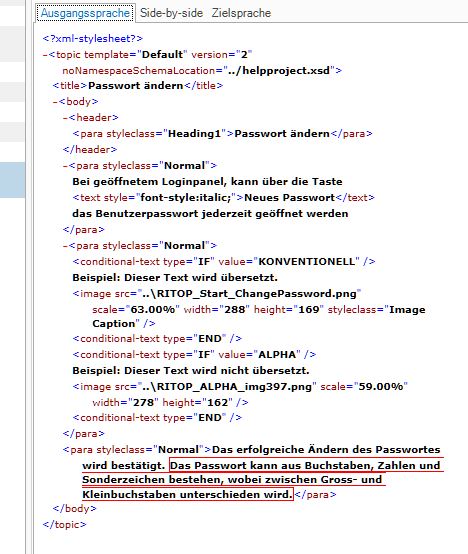
Task: Click the title text Passwort ändern
Action: point(136,86)
